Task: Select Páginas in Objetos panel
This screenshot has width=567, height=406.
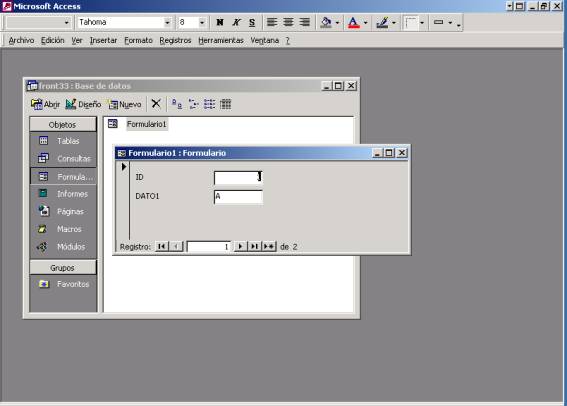Action: click(x=63, y=211)
